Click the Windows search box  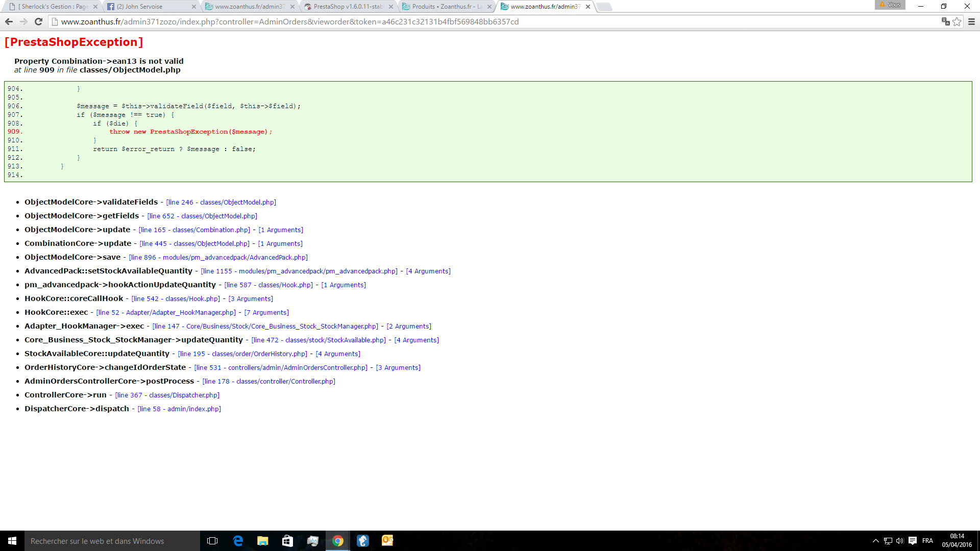[x=112, y=541]
